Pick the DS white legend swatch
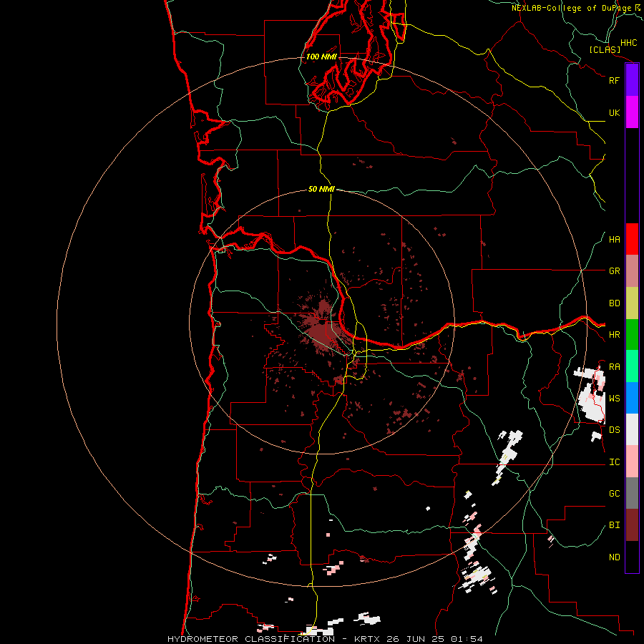This screenshot has width=644, height=644. (632, 429)
